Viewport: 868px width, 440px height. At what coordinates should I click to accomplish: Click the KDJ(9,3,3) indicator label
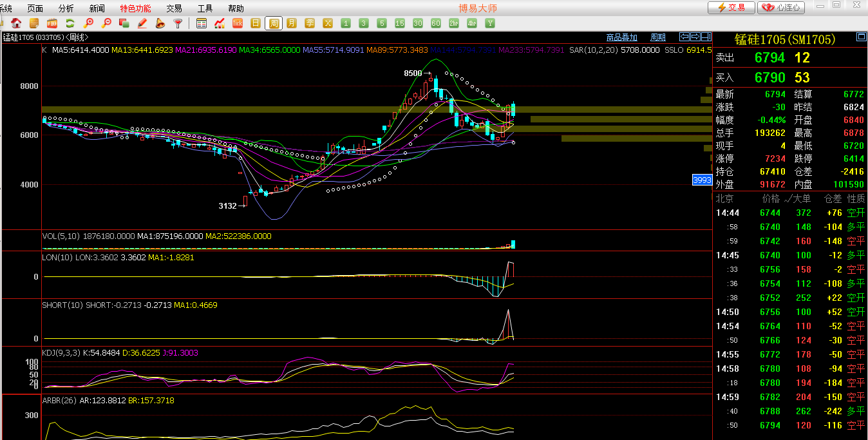(62, 352)
